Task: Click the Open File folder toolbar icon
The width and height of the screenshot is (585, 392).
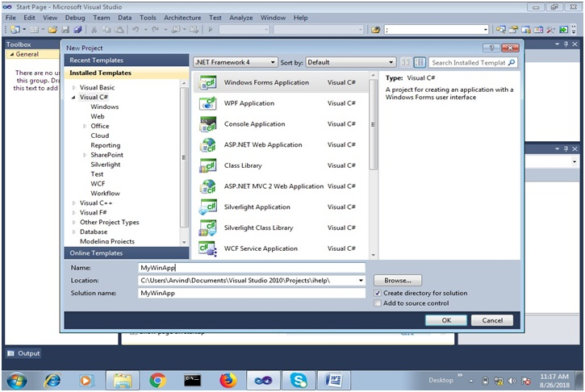Action: pyautogui.click(x=52, y=30)
